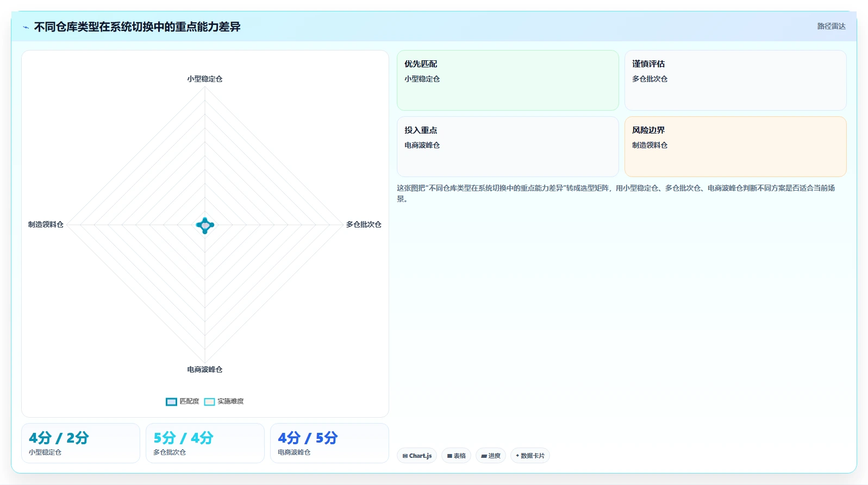Select the 表格 tag
This screenshot has width=868, height=485.
(x=456, y=456)
